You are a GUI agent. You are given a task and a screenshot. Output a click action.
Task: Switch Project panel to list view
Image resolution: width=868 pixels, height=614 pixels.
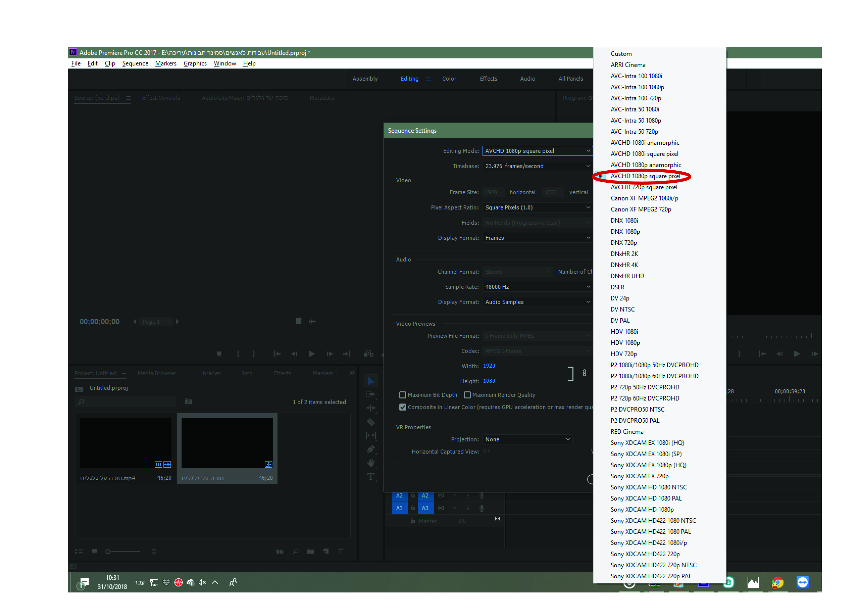click(x=79, y=551)
